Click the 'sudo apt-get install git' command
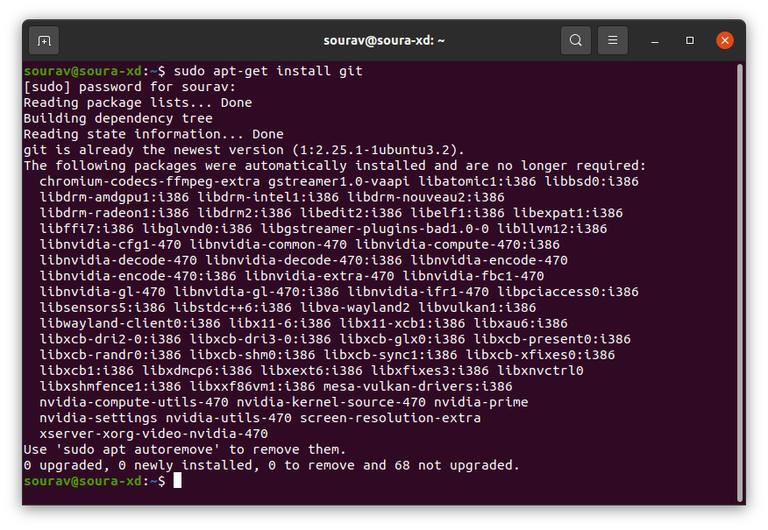This screenshot has width=768, height=530. click(268, 71)
